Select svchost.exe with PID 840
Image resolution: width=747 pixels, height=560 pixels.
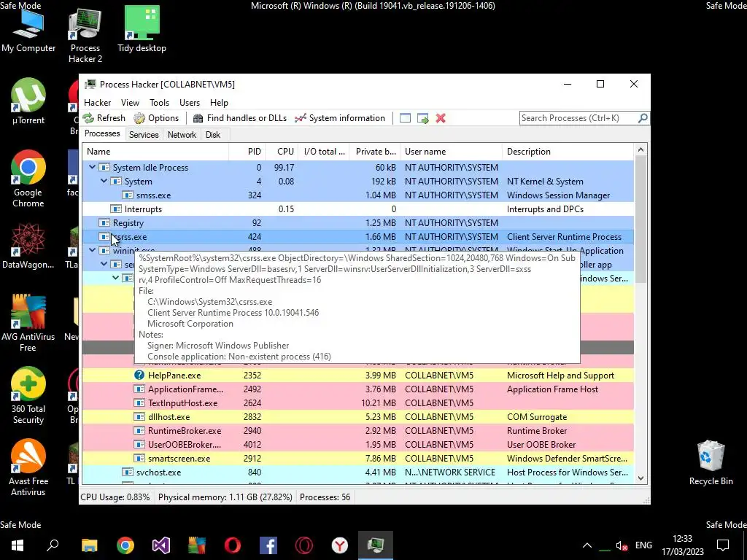pos(357,472)
